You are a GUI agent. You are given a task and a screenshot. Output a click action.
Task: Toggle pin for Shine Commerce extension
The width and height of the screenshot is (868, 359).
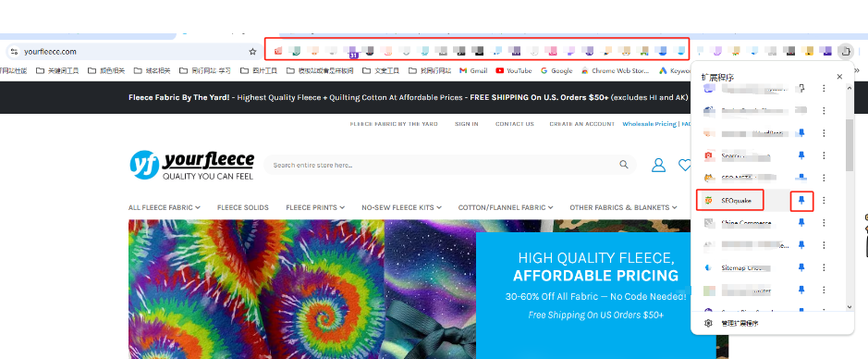pos(801,223)
